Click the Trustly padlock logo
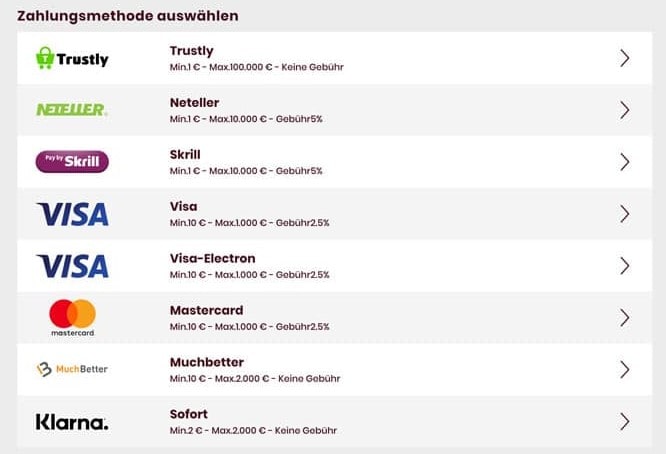 pos(72,58)
